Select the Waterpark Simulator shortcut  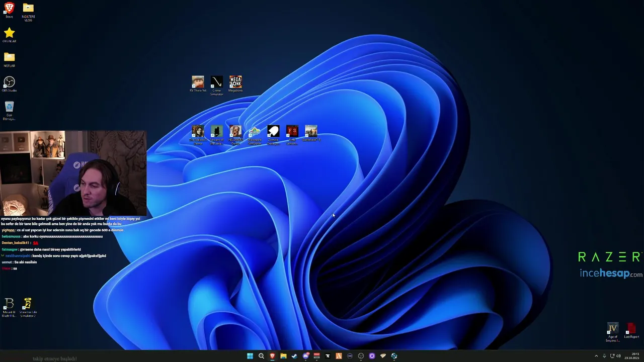(255, 135)
